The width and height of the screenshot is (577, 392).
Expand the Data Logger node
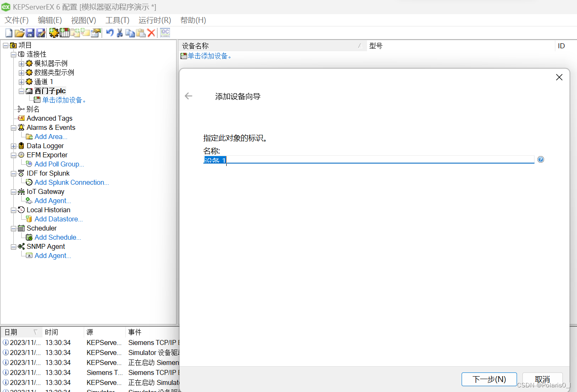[x=13, y=146]
